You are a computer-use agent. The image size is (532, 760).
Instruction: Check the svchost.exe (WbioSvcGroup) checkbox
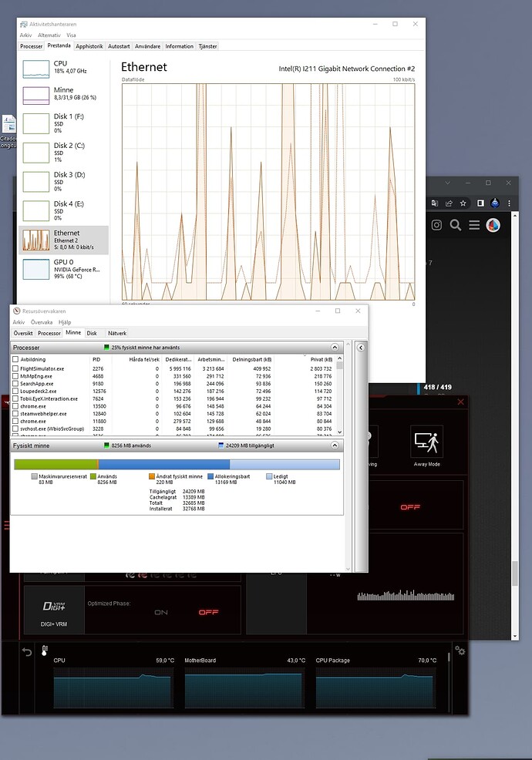point(15,429)
